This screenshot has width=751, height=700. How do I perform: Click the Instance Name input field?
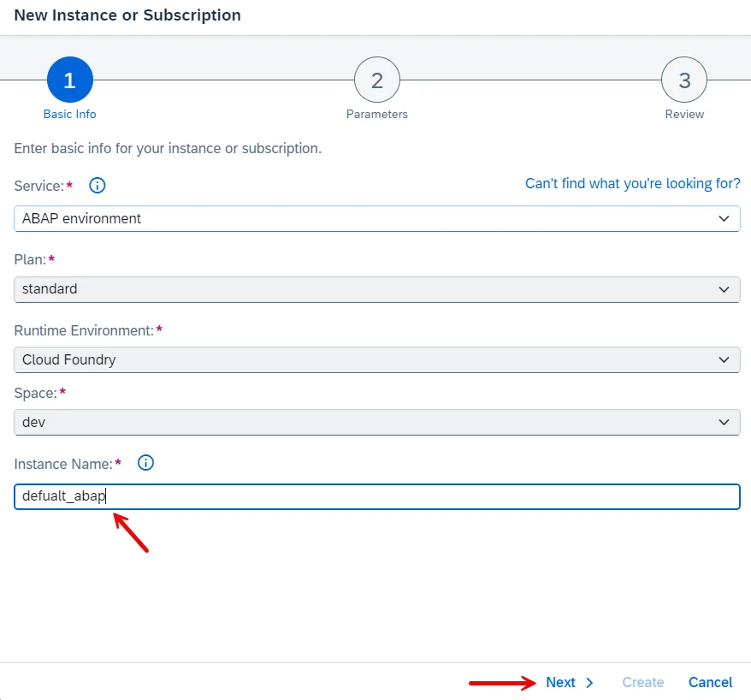point(377,497)
